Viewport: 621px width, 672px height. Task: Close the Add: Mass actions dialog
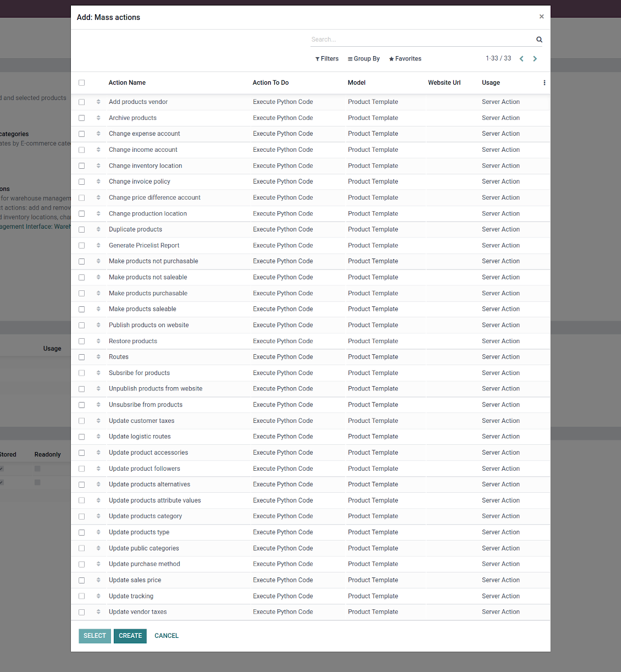[x=541, y=17]
